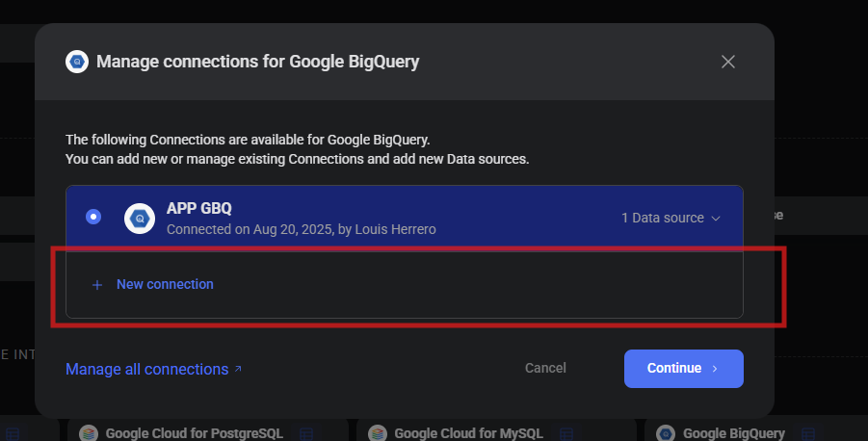
Task: Click the Google Cloud for MySQL logo icon
Action: [x=378, y=433]
